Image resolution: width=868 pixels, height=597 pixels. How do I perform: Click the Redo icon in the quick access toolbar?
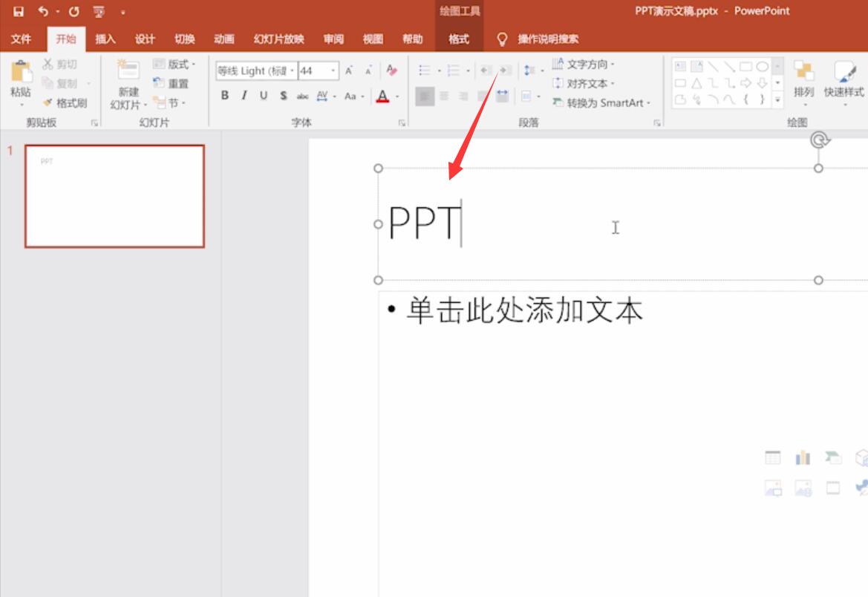point(74,11)
